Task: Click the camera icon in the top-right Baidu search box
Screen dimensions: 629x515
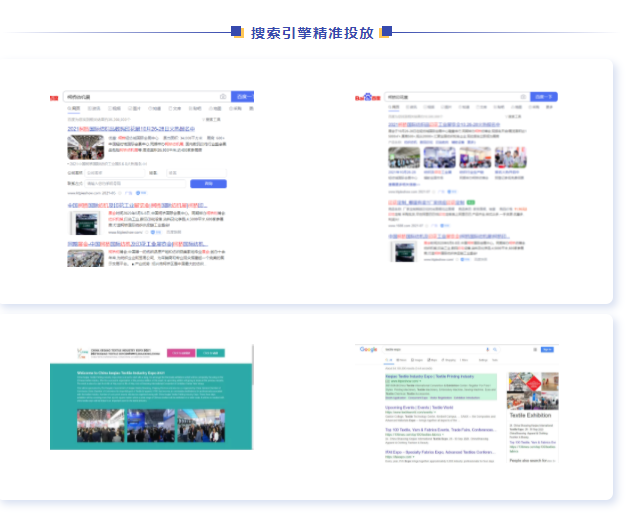Action: point(521,97)
